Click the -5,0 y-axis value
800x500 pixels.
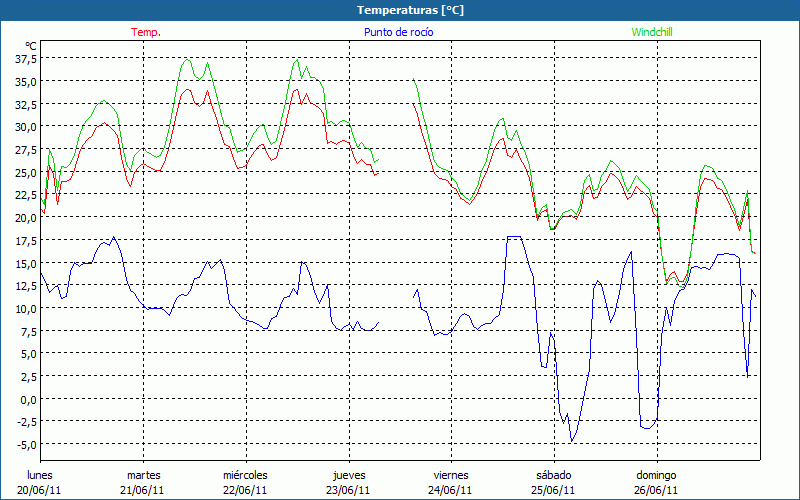tap(25, 444)
